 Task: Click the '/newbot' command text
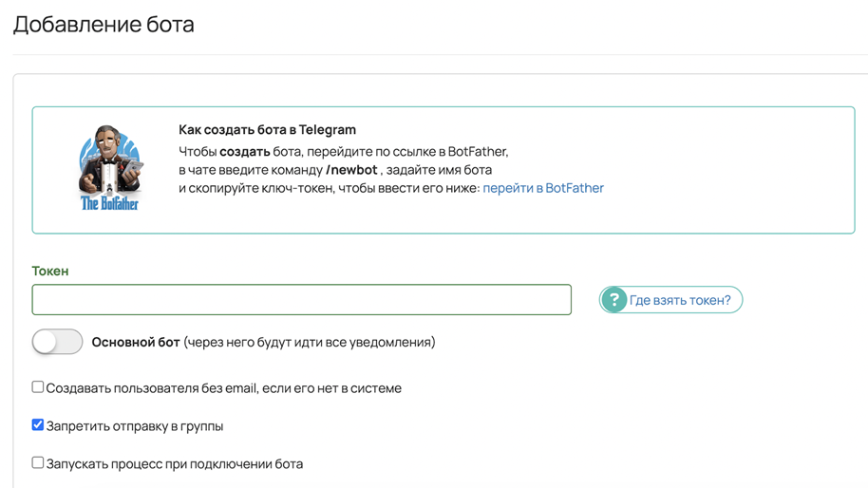(351, 170)
